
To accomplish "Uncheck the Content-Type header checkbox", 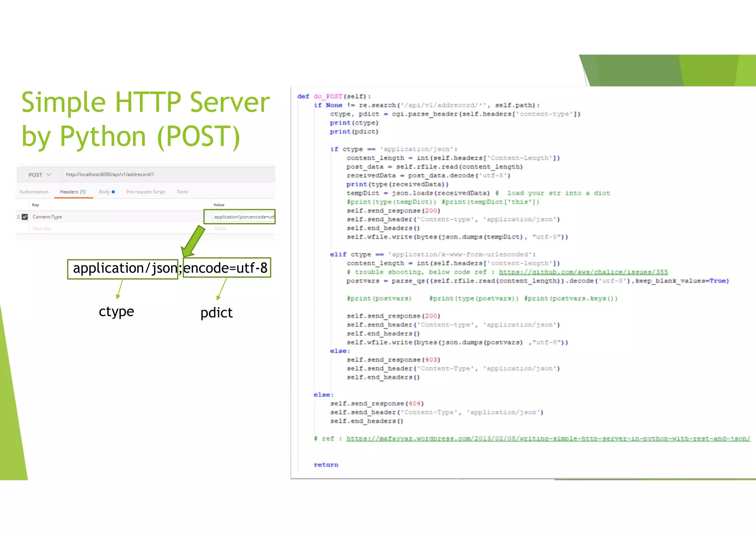I will pyautogui.click(x=25, y=217).
